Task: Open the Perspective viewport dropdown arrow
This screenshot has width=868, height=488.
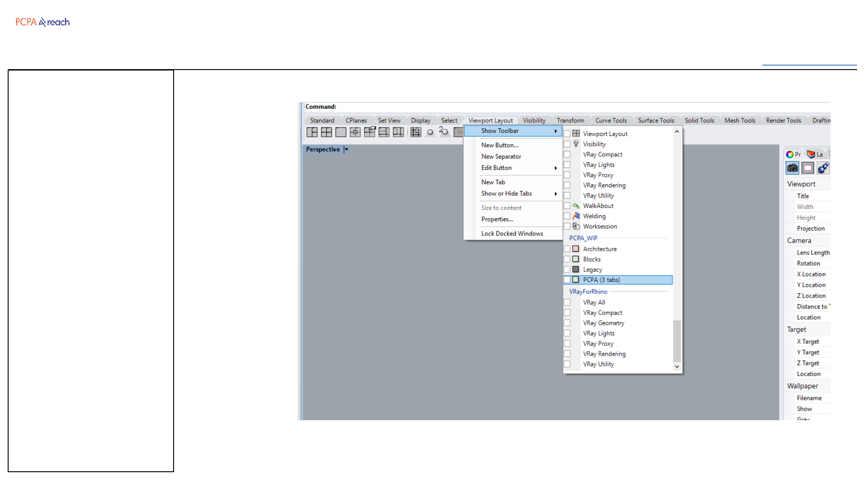Action: (346, 150)
